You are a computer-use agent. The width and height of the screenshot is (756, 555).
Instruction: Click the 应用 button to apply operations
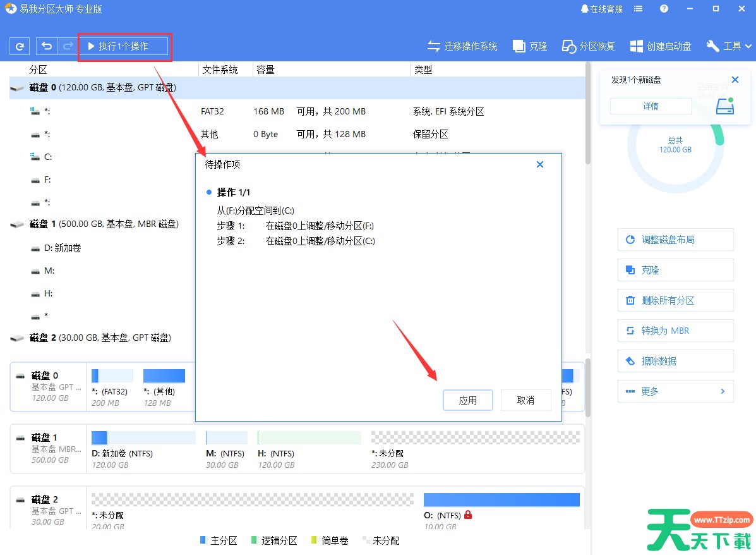click(x=468, y=400)
